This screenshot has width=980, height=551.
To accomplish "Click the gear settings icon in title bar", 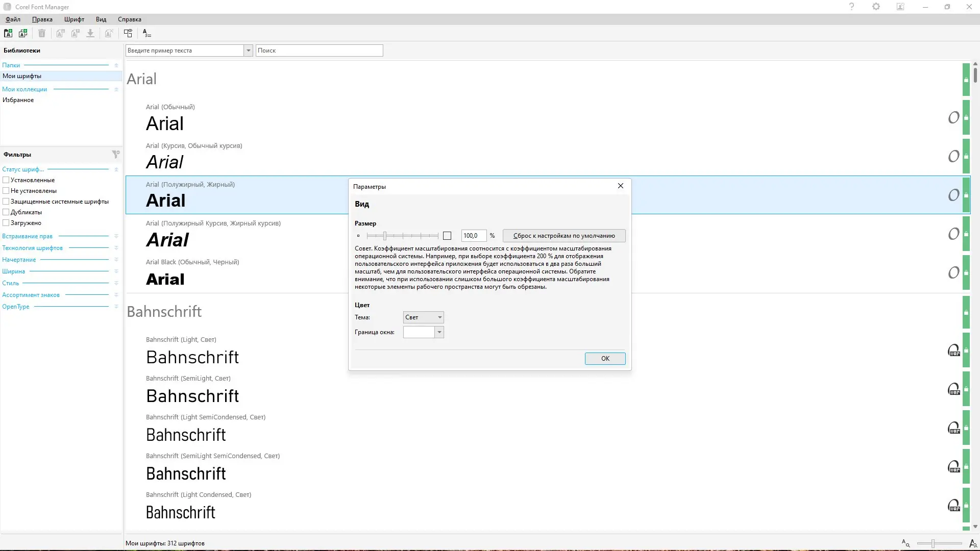I will (876, 7).
